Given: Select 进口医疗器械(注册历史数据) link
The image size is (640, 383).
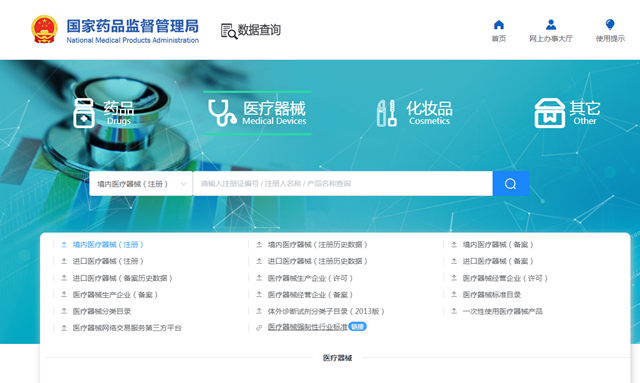Looking at the screenshot, I should tap(318, 261).
